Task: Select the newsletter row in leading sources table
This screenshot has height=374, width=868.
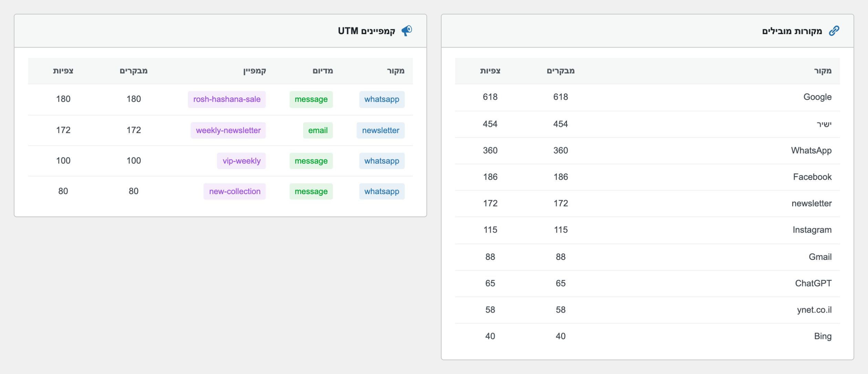Action: tap(647, 204)
